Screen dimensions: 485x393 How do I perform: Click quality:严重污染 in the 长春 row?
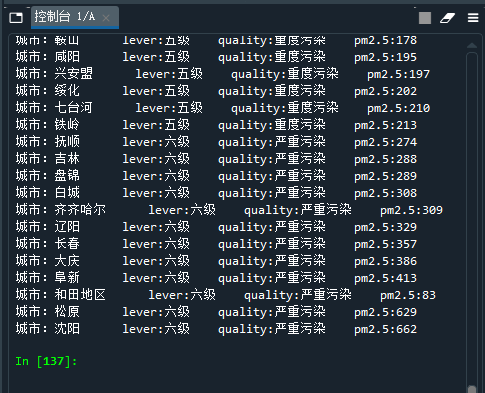[272, 244]
